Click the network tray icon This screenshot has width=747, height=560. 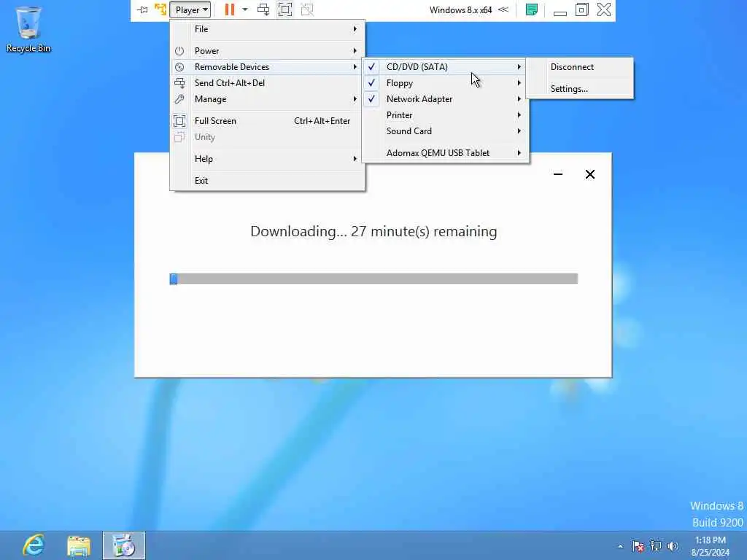click(x=656, y=546)
